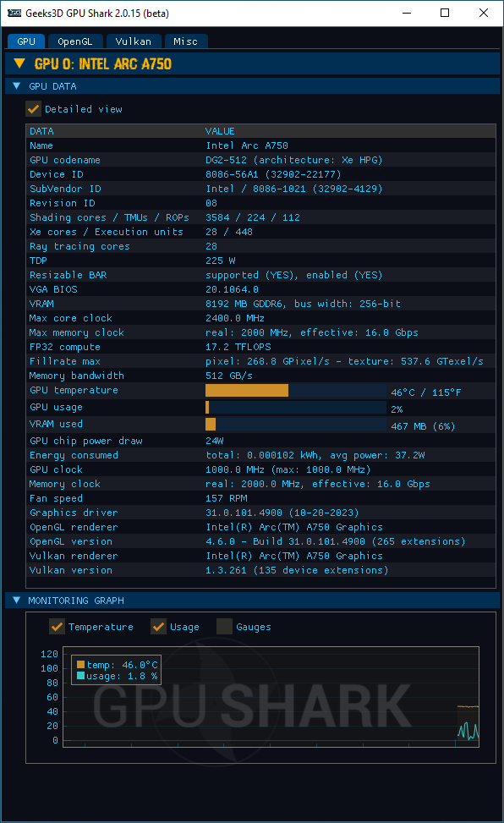
Task: Click the GPU usage 2% reading
Action: coord(397,409)
